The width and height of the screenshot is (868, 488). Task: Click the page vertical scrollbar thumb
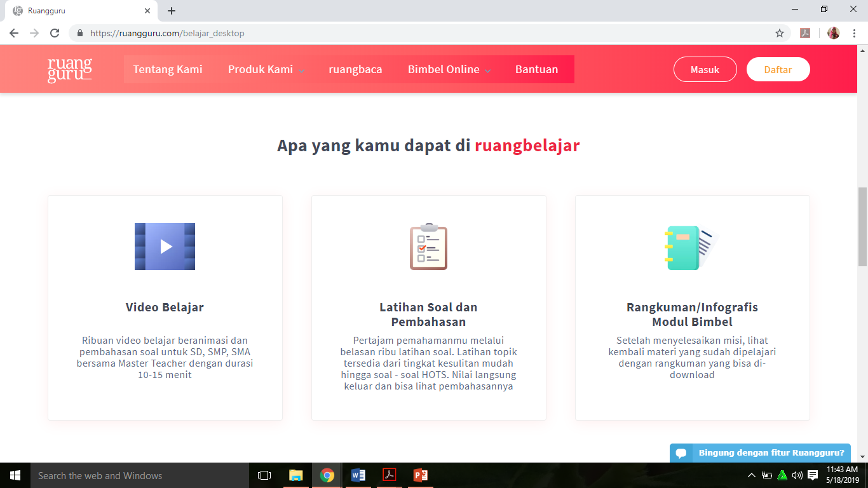tap(862, 227)
